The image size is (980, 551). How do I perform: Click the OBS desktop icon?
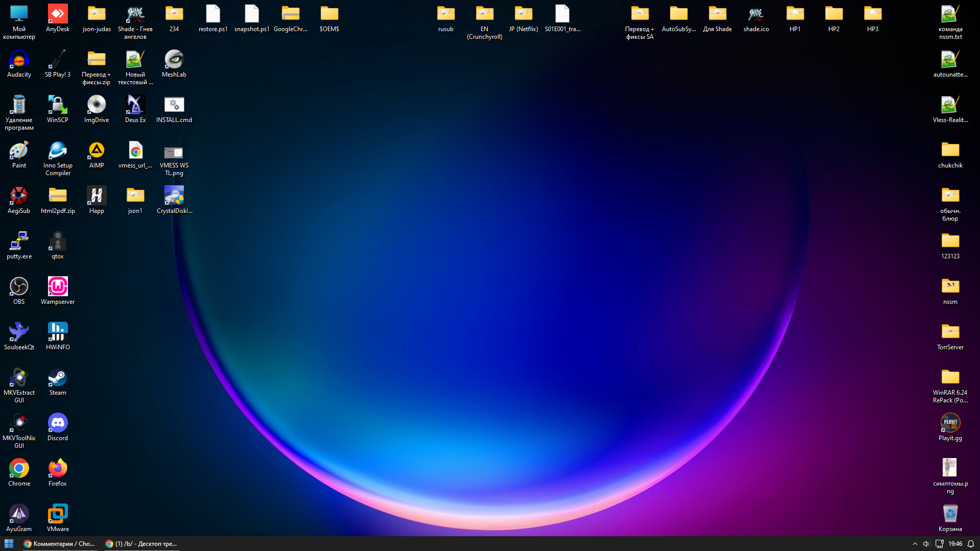click(19, 287)
